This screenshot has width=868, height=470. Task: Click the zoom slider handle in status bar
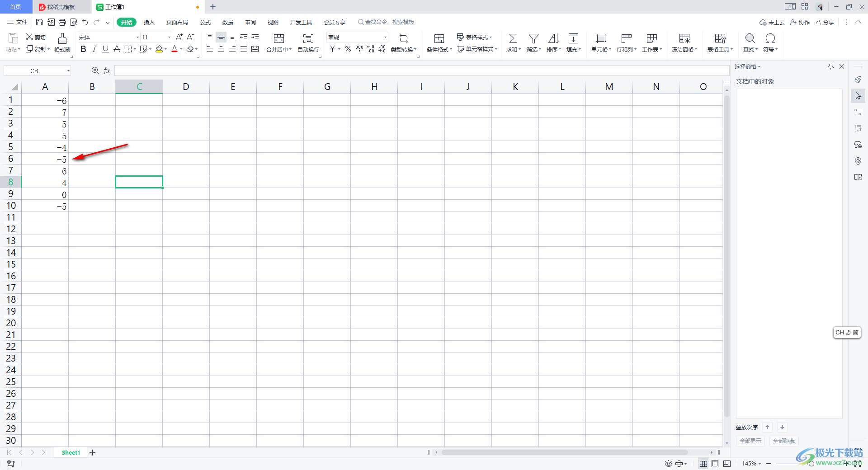click(x=811, y=464)
